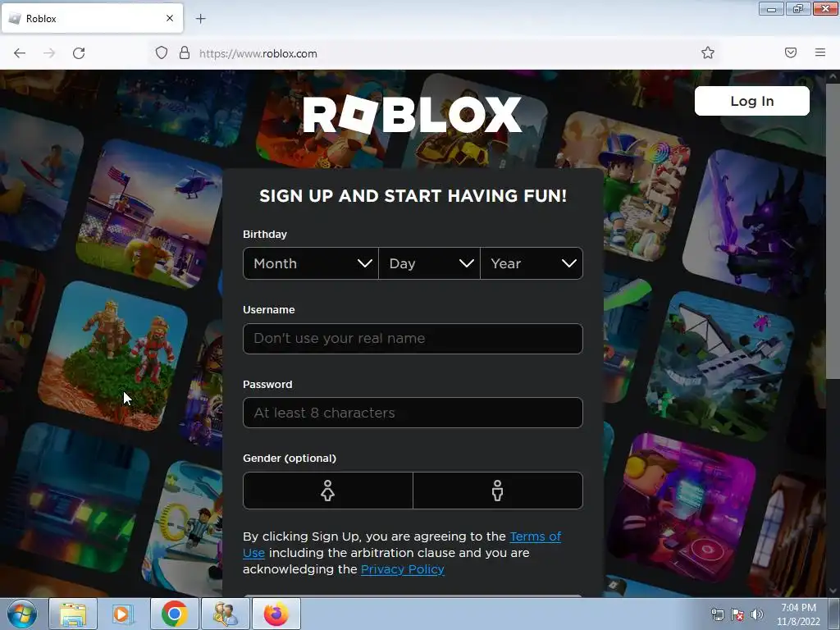Open Windows Explorer from the taskbar

tap(73, 614)
